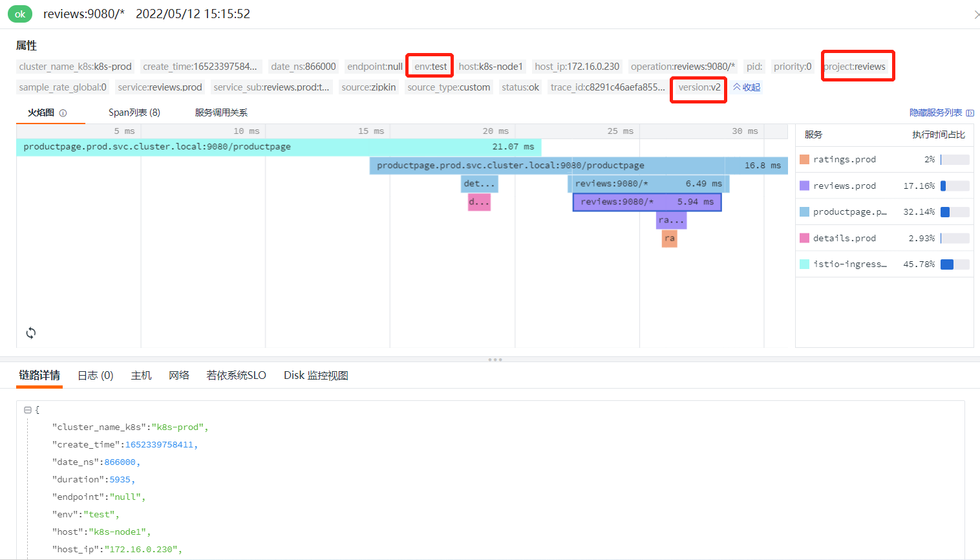Screen dimensions: 980x560
Task: Click the refresh icon in flame graph
Action: click(31, 333)
